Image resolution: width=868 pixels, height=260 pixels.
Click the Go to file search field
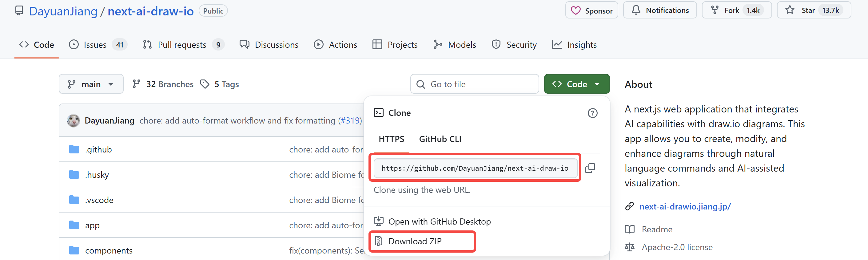[474, 84]
